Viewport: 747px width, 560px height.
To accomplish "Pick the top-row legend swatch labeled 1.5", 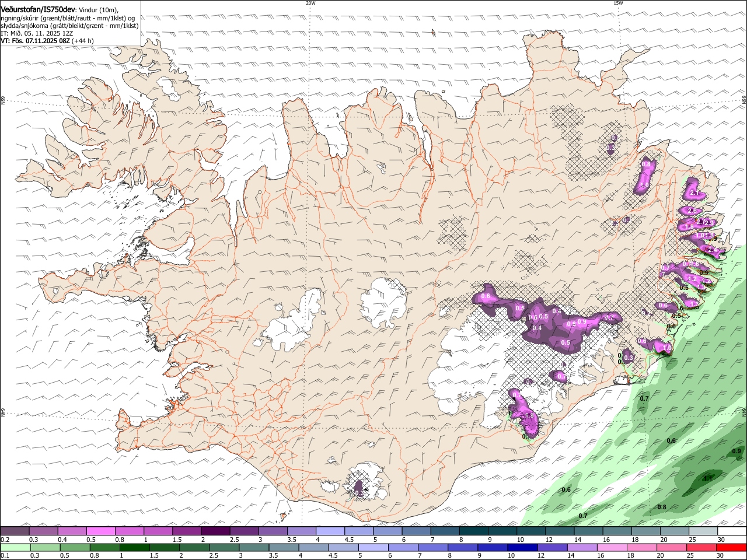I will pyautogui.click(x=186, y=531).
